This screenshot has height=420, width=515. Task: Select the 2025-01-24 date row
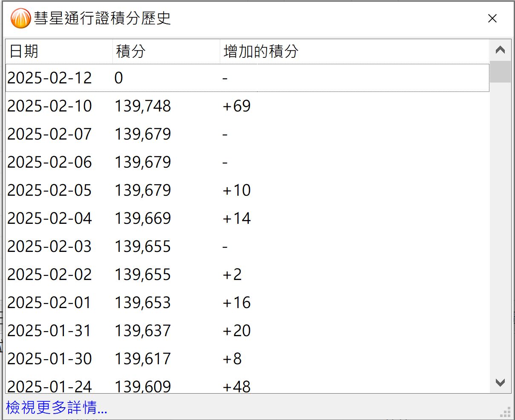tap(247, 383)
